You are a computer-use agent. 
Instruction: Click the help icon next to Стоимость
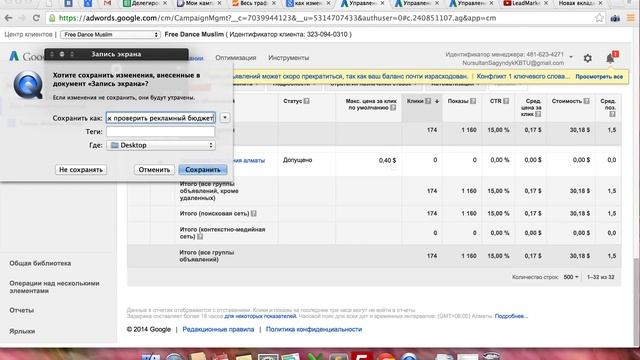point(586,101)
